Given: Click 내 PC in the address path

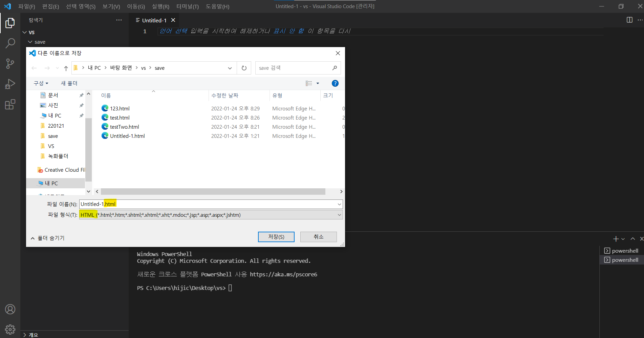Looking at the screenshot, I should pos(94,68).
